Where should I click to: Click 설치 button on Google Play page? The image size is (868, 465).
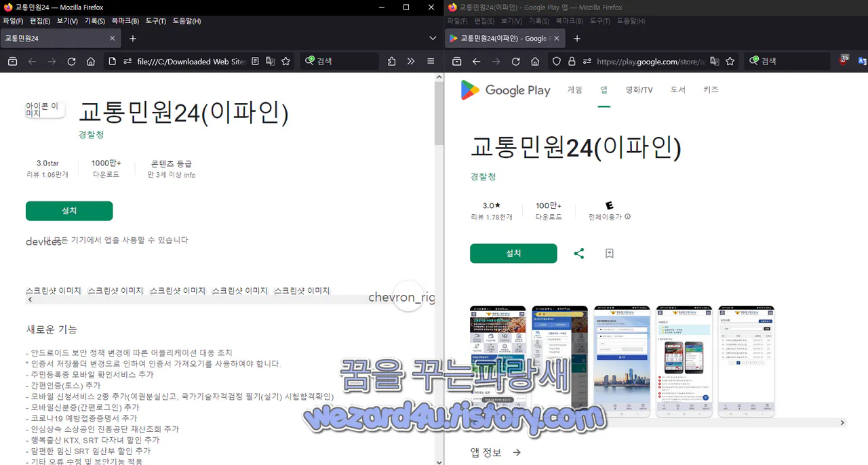(513, 254)
